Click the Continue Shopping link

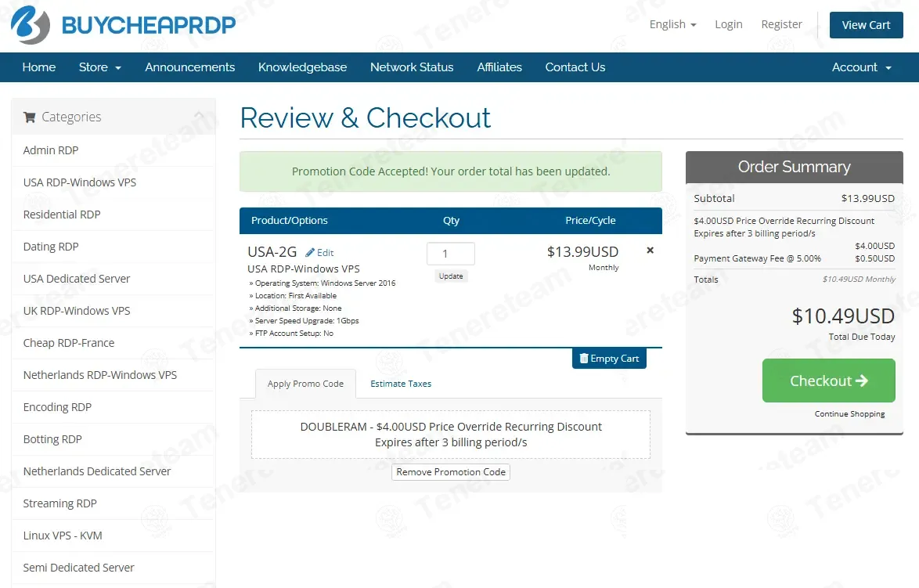[849, 413]
